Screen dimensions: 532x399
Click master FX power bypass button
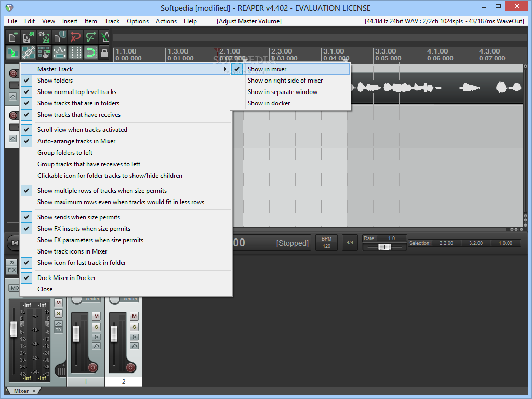(11, 262)
